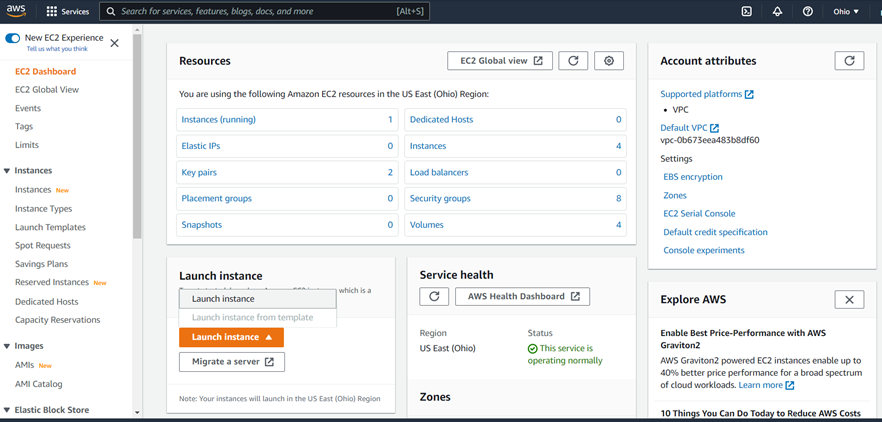
Task: Open Savings Plans in sidebar
Action: tap(42, 264)
